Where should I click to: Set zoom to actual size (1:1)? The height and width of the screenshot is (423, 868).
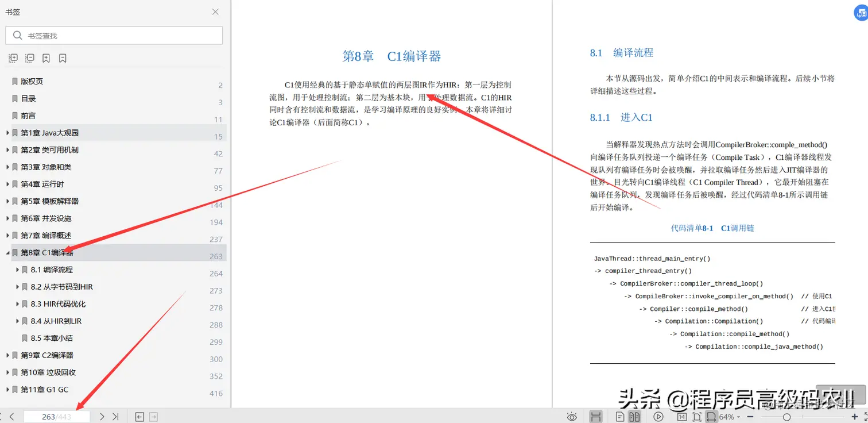tap(682, 417)
